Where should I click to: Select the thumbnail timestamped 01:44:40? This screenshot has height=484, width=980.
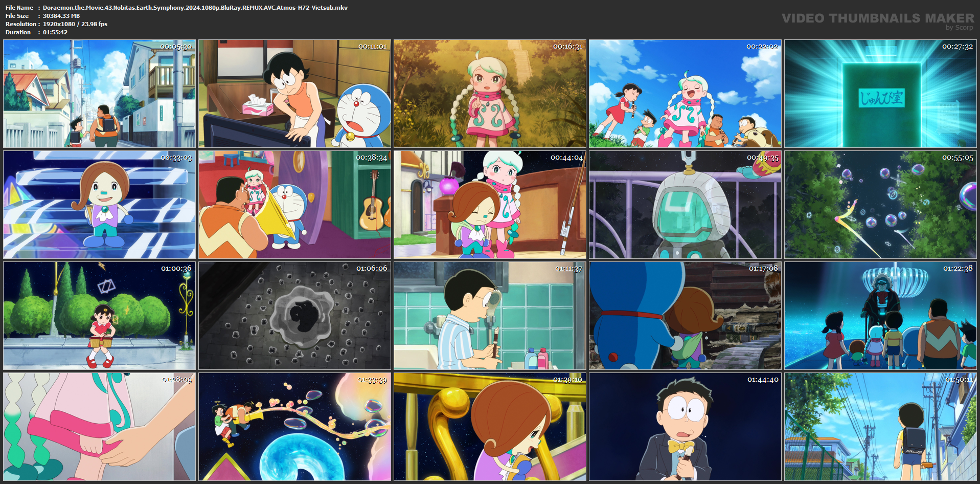tap(686, 427)
